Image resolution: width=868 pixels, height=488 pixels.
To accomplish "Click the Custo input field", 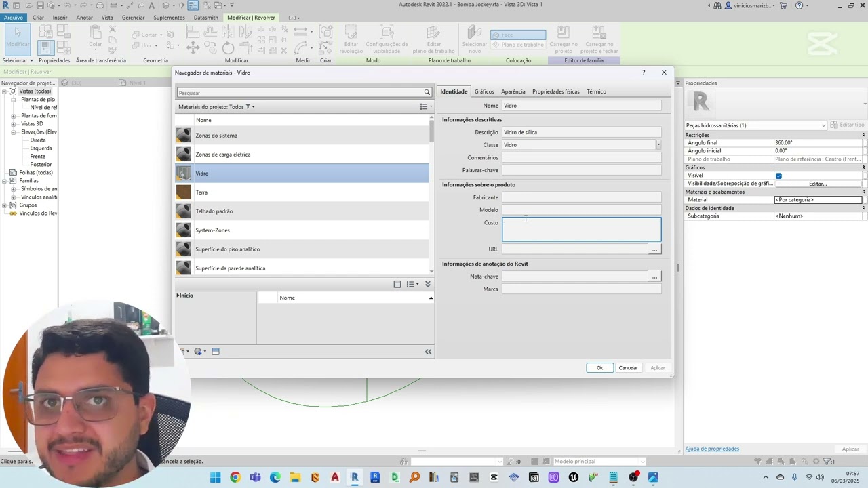I will [582, 229].
